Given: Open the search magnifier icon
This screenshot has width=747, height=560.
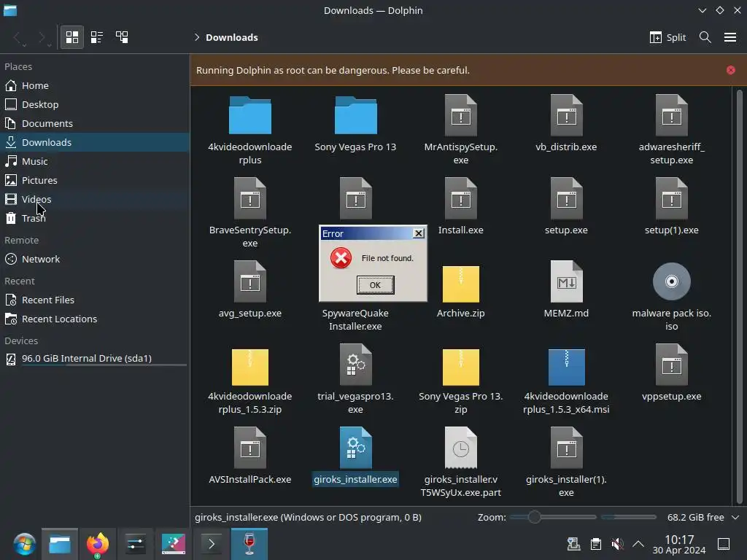Looking at the screenshot, I should (705, 37).
